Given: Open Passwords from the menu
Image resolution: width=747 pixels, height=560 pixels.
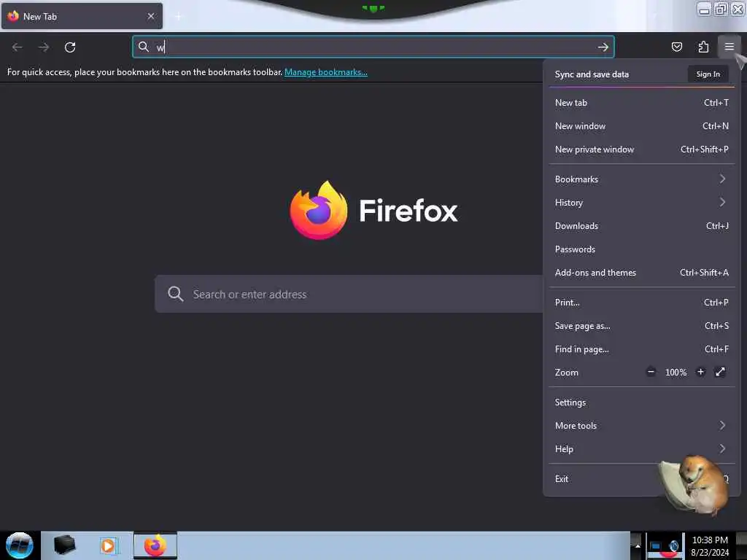Looking at the screenshot, I should point(642,249).
